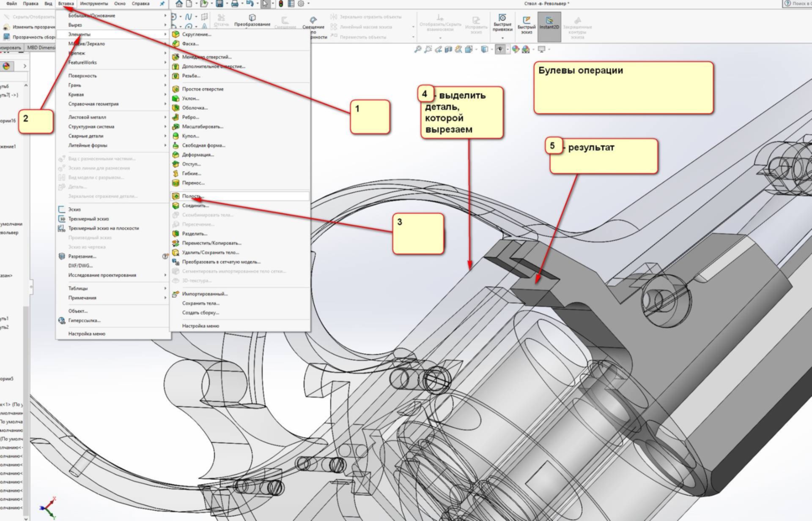812x521 pixels.
Task: Zoom to fit using the magnifier icon
Action: [418, 49]
